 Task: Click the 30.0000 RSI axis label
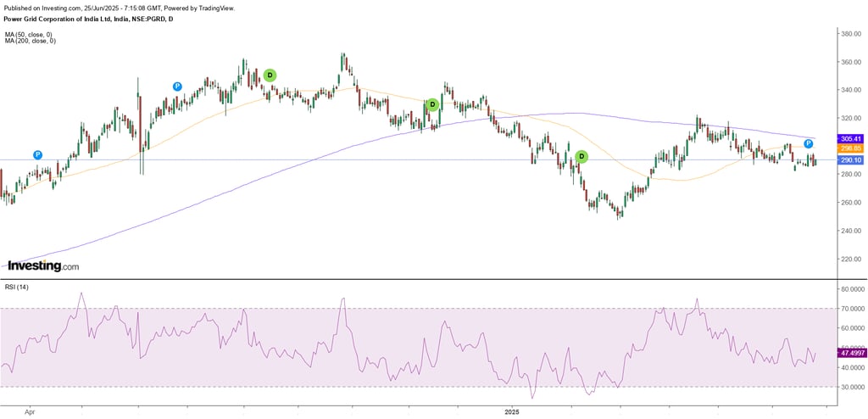(x=854, y=387)
